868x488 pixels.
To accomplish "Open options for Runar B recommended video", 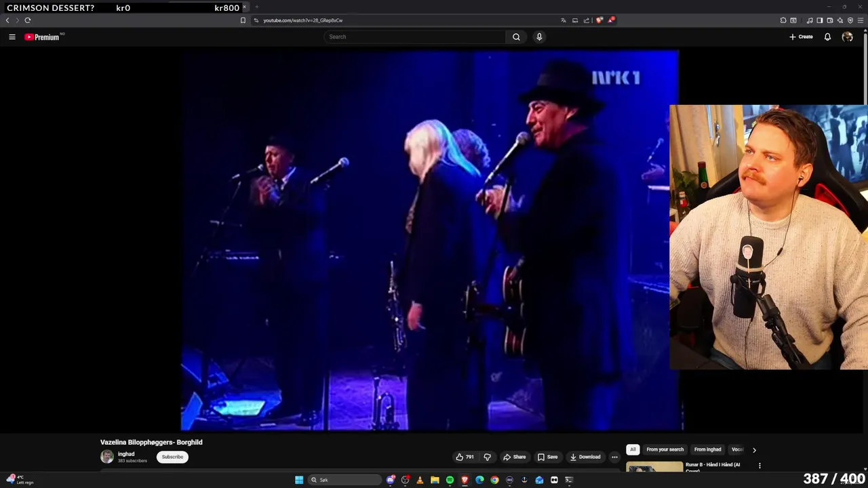I will click(759, 466).
